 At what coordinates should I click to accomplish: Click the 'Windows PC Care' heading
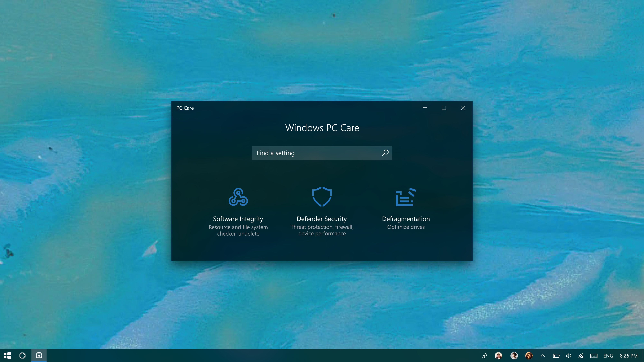pyautogui.click(x=322, y=128)
